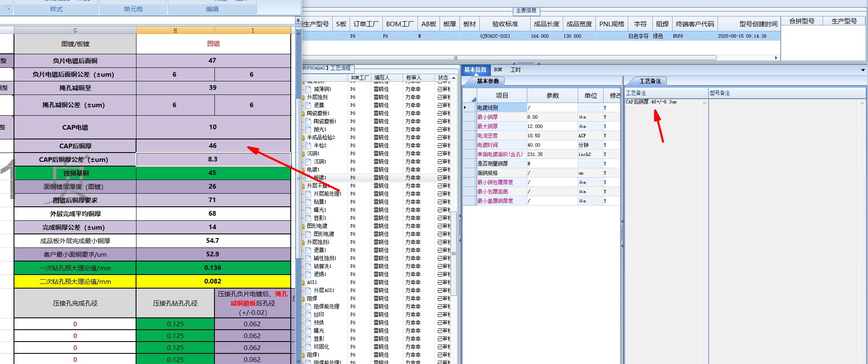Open the 样式 group dialog launcher icon
Image resolution: width=868 pixels, height=364 pixels.
point(8,8)
